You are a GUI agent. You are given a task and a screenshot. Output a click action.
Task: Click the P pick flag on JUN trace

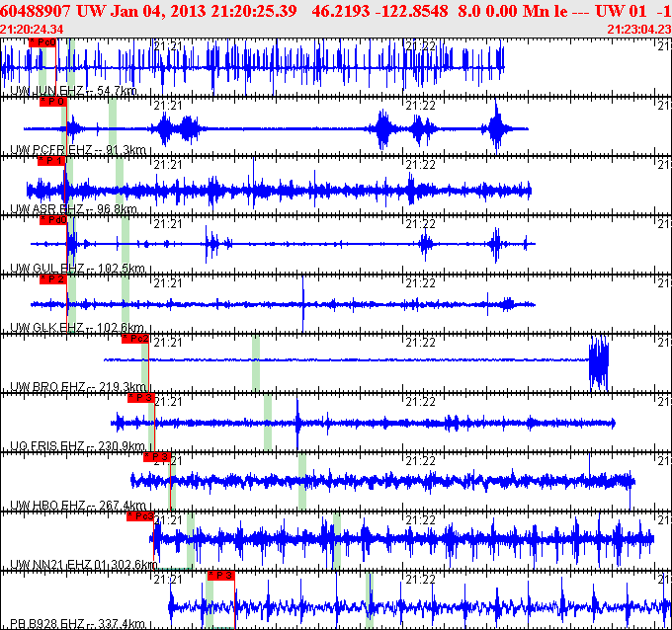(42, 42)
